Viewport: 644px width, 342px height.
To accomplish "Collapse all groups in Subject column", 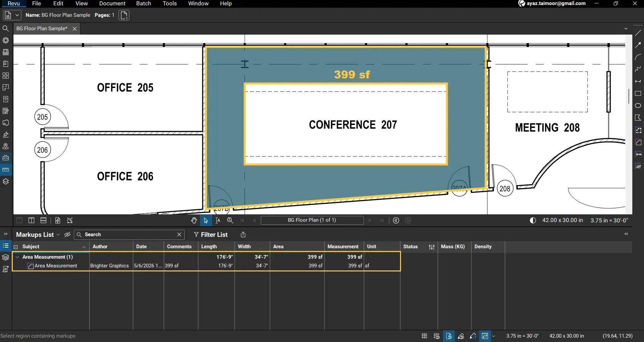I will (15, 247).
